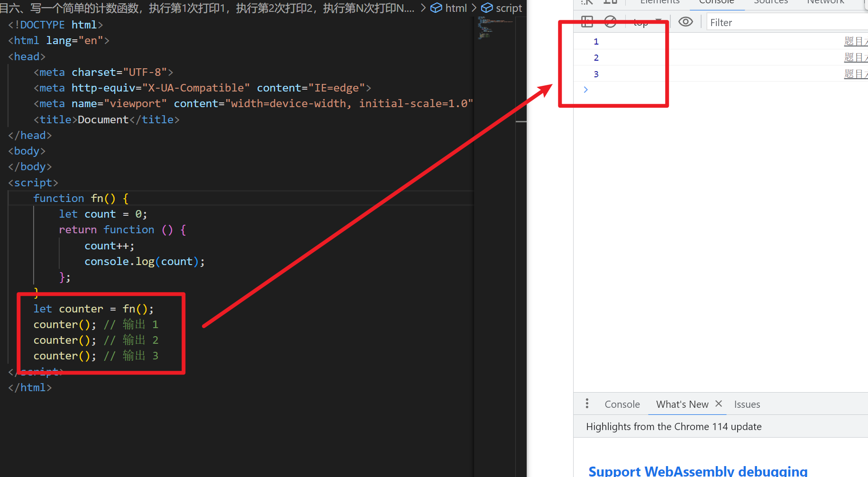Click the 'count++;' line
The image size is (868, 477).
tap(110, 246)
